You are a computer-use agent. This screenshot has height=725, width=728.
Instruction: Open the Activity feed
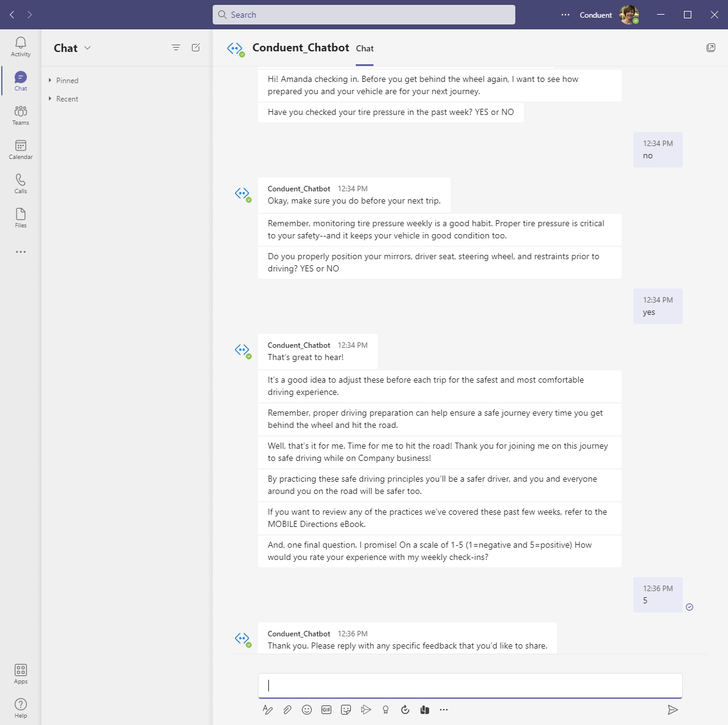click(x=20, y=47)
